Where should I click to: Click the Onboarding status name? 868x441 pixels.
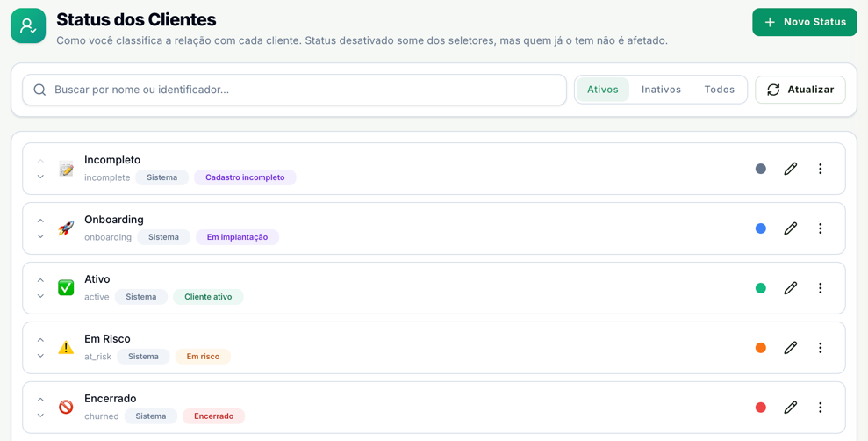click(x=114, y=220)
